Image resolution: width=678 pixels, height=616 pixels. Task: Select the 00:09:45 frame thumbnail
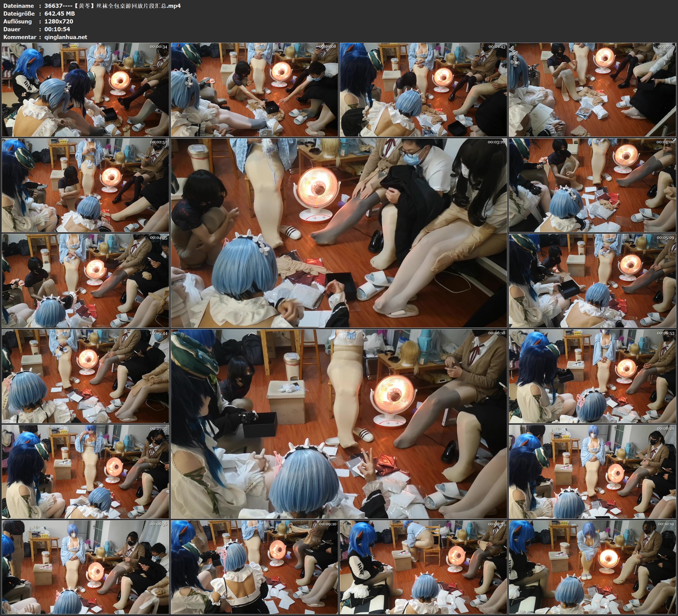click(423, 567)
